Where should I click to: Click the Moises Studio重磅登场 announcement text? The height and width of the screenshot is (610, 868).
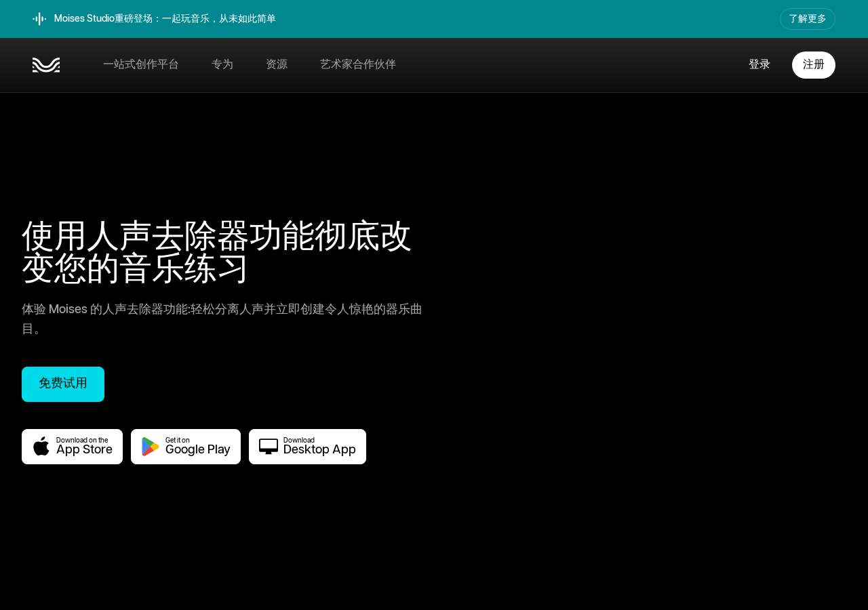click(x=165, y=19)
